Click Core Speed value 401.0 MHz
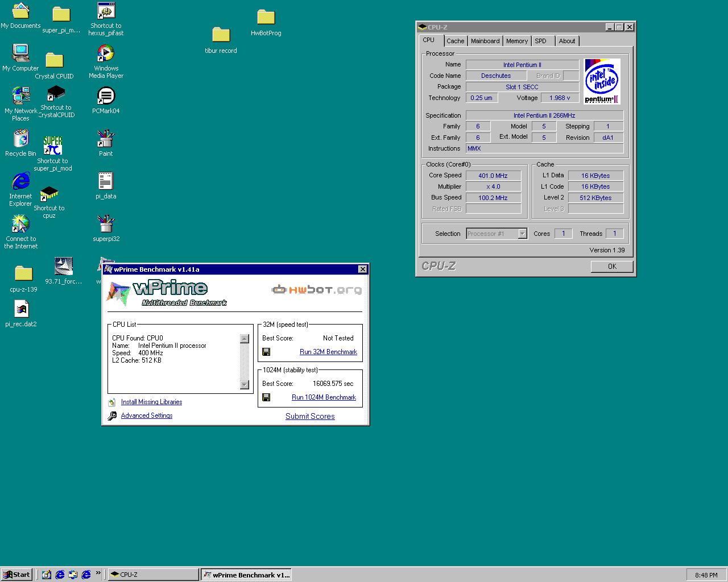The image size is (728, 582). pos(493,176)
